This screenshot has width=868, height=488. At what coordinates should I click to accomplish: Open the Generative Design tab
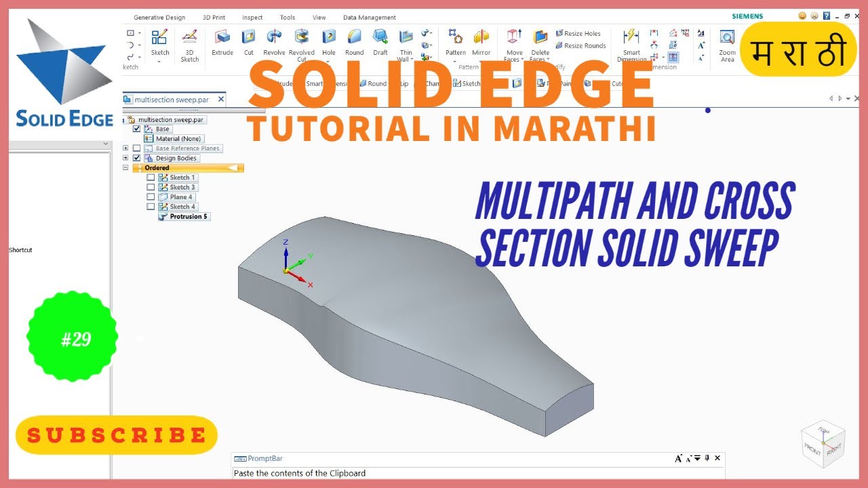(159, 18)
